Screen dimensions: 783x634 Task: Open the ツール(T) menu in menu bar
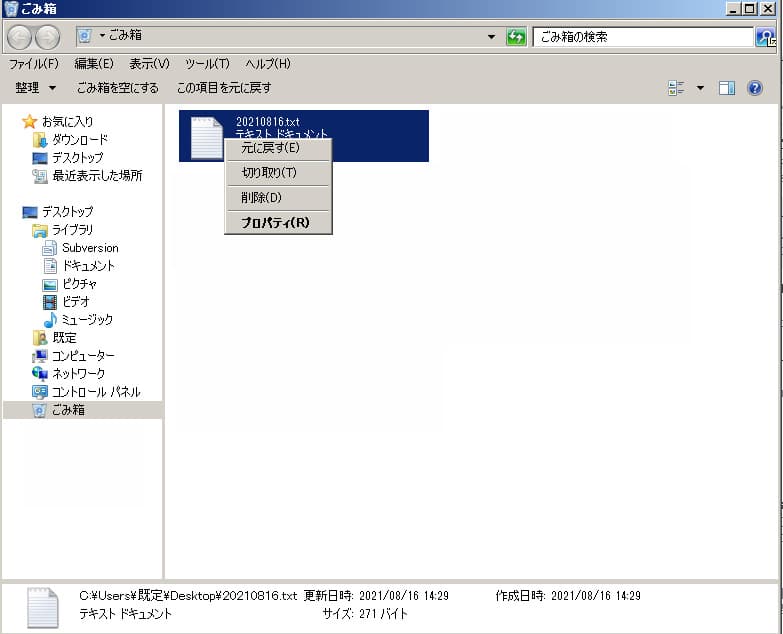click(207, 64)
